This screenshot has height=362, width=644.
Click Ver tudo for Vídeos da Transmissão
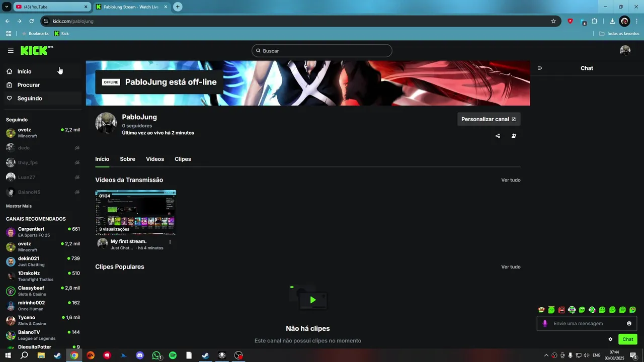tap(511, 180)
